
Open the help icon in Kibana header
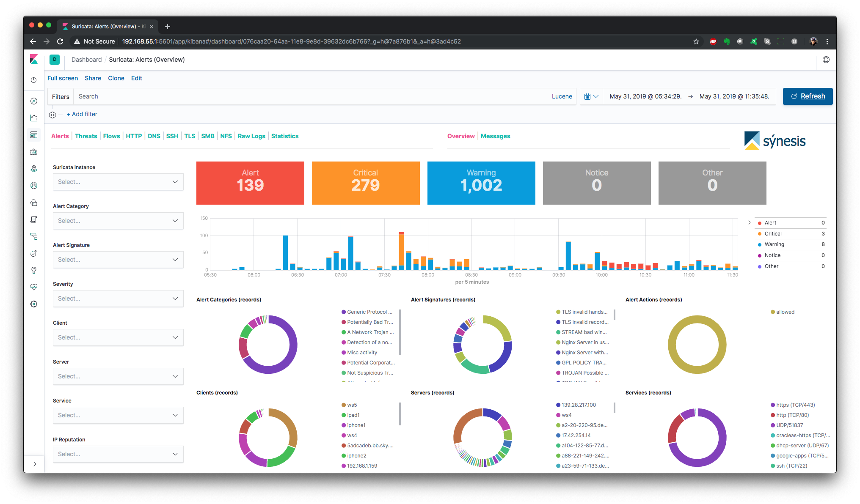click(x=826, y=60)
